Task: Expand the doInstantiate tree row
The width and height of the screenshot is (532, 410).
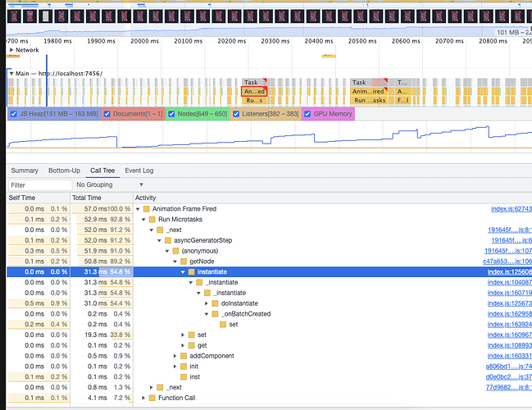Action: 207,303
